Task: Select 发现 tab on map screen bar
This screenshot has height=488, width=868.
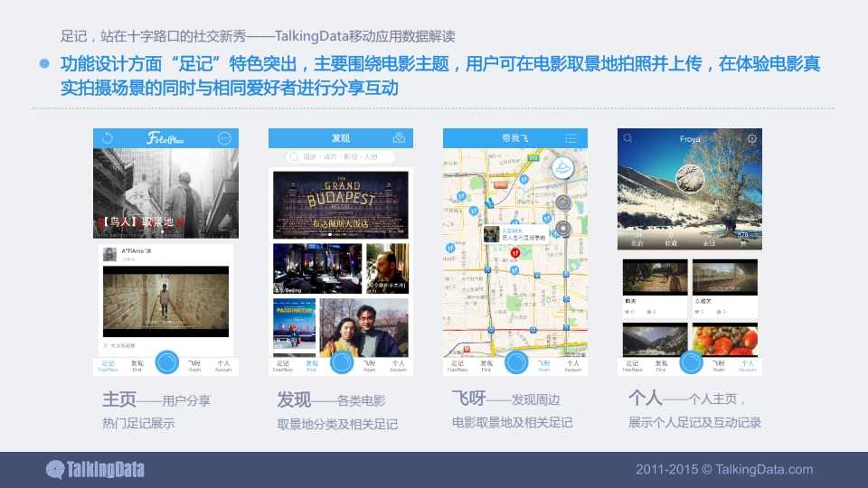Action: point(486,366)
